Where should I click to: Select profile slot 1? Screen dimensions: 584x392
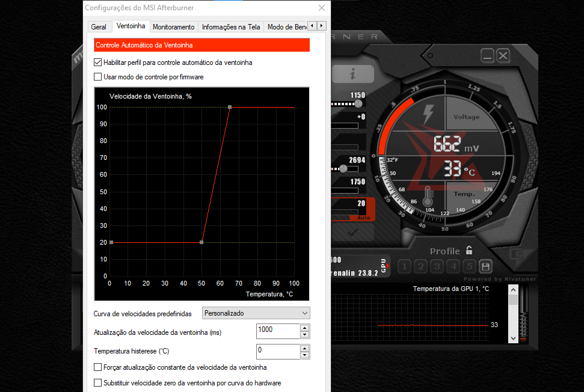(405, 266)
